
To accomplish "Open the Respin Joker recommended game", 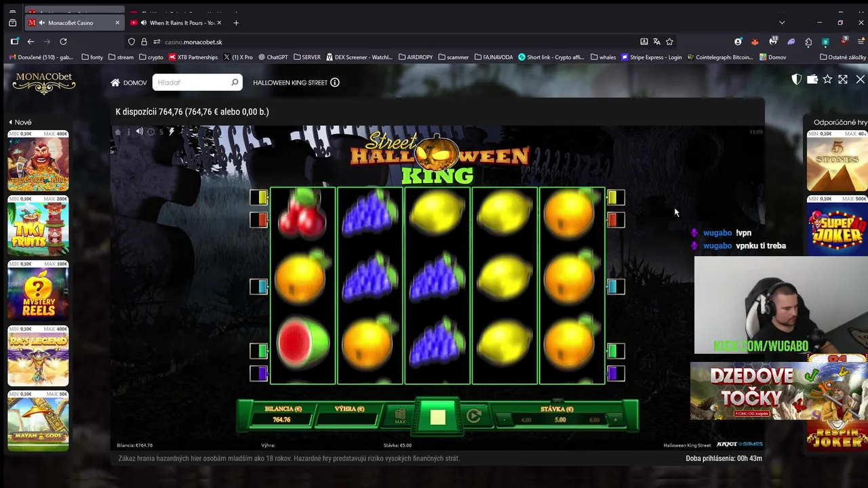I will [x=837, y=435].
